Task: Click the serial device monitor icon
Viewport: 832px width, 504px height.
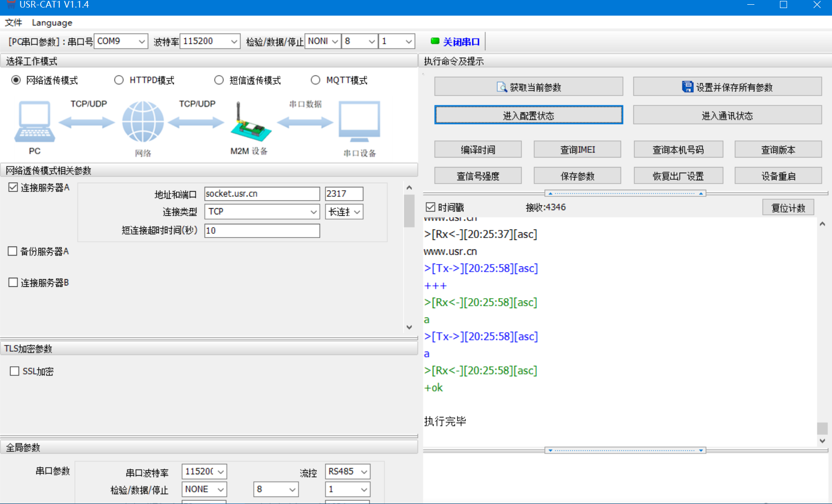Action: click(x=359, y=122)
